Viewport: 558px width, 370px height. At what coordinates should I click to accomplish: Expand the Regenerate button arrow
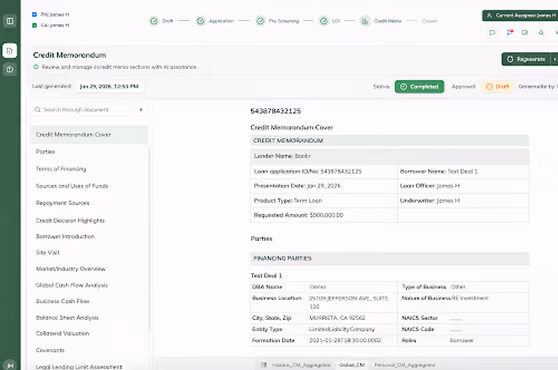click(554, 59)
